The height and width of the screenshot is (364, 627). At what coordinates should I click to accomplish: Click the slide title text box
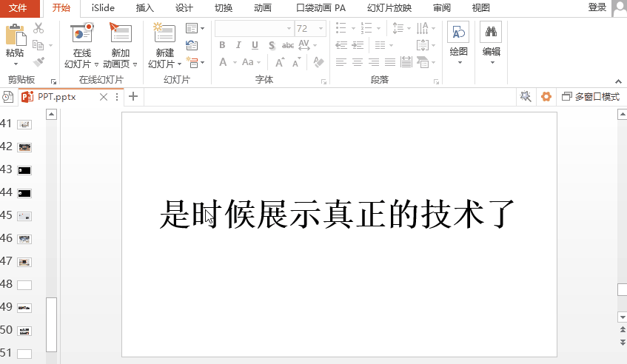pos(337,214)
